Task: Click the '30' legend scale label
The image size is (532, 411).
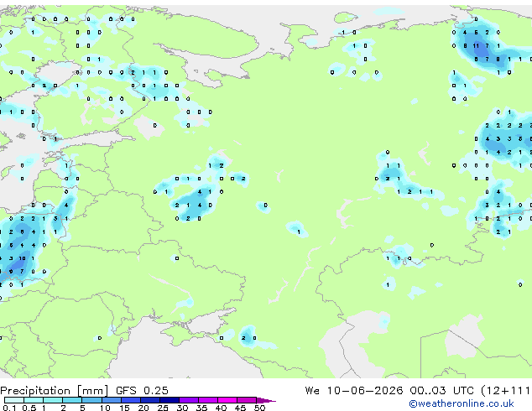Action: 182,408
